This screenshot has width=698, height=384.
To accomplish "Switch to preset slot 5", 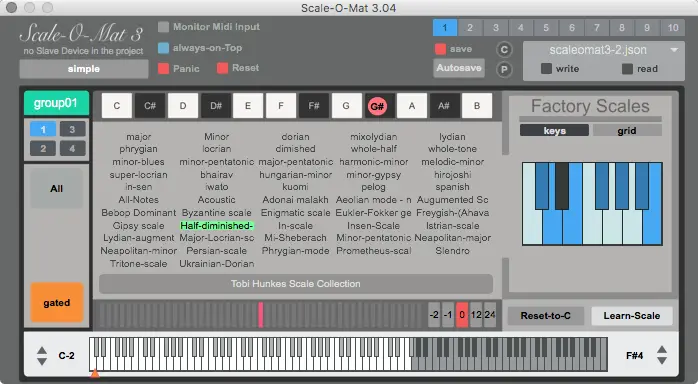I will tap(546, 28).
